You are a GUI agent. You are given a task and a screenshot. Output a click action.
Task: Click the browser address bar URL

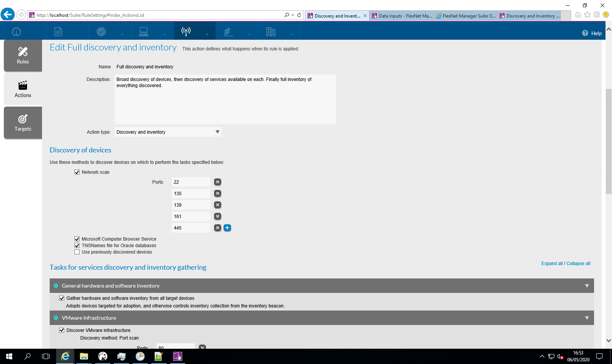91,15
